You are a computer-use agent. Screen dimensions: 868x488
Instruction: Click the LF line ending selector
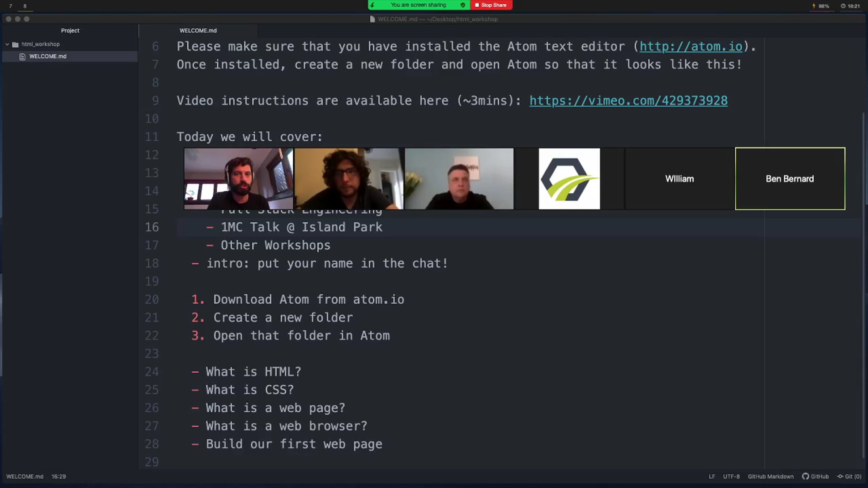(x=712, y=476)
